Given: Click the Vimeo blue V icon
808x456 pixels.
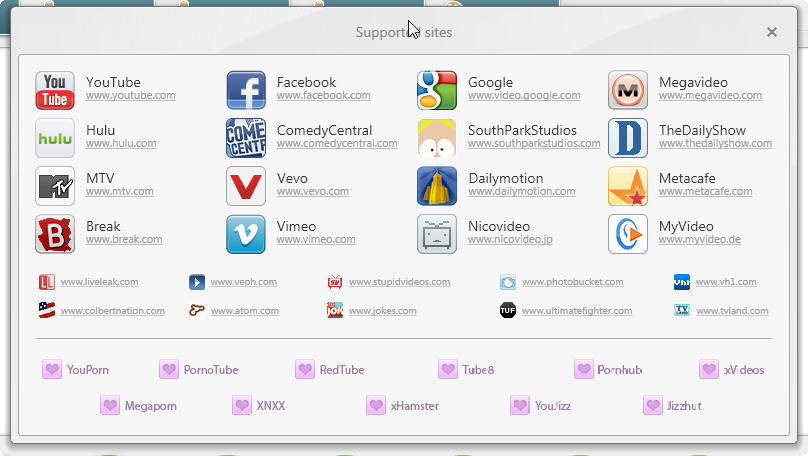Looking at the screenshot, I should (246, 234).
